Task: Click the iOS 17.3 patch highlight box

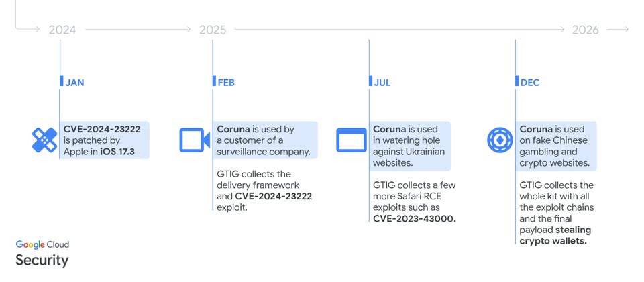Action: 104,140
